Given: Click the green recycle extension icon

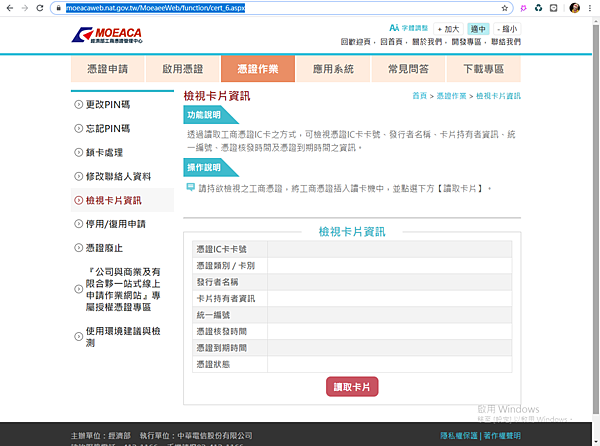Looking at the screenshot, I should [x=538, y=8].
